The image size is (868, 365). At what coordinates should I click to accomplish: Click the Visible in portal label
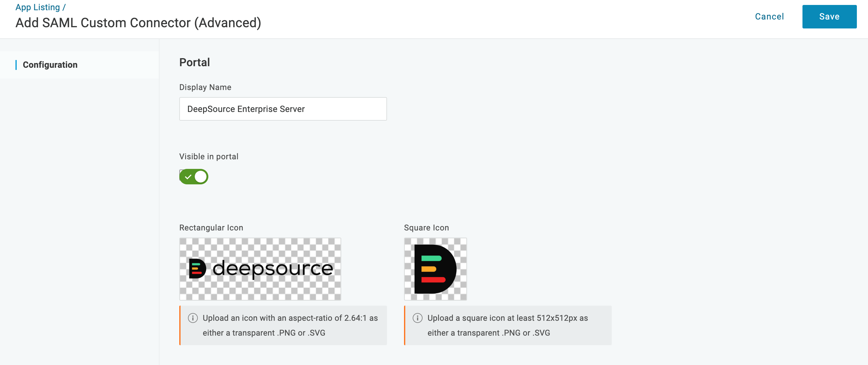point(209,157)
